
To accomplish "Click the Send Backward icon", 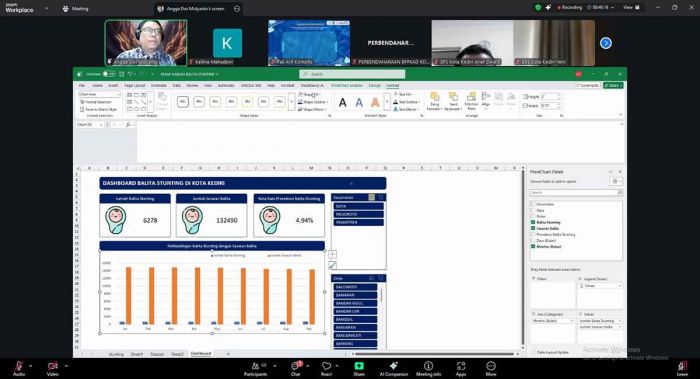I will click(x=453, y=96).
